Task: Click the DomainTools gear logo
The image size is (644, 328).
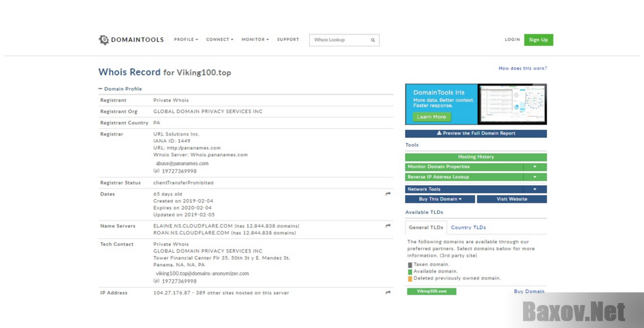Action: pos(104,40)
